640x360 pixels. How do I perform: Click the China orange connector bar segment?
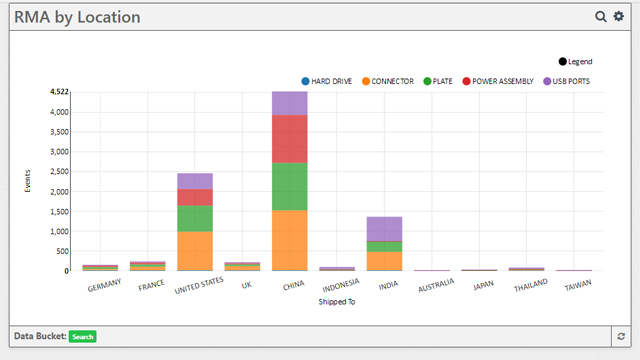click(x=290, y=240)
